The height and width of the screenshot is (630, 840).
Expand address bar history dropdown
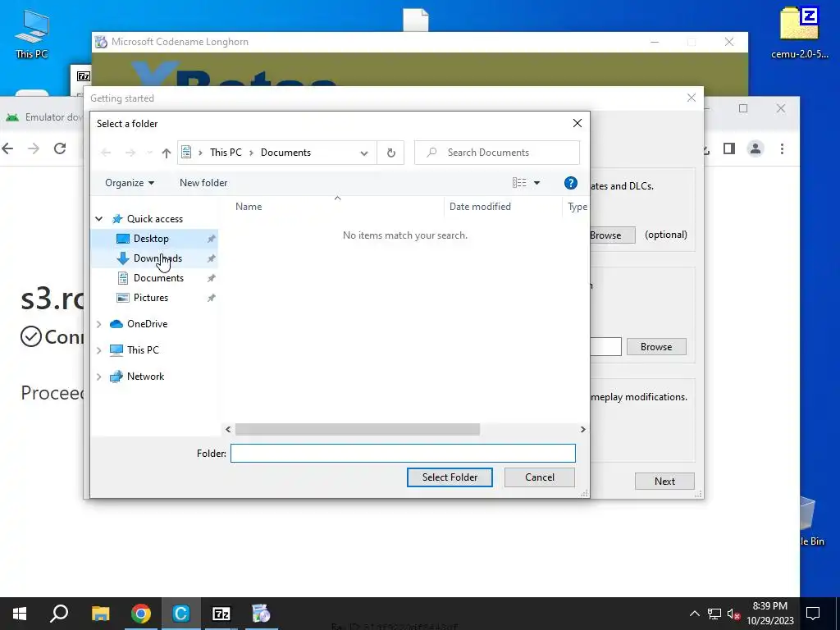click(x=364, y=153)
